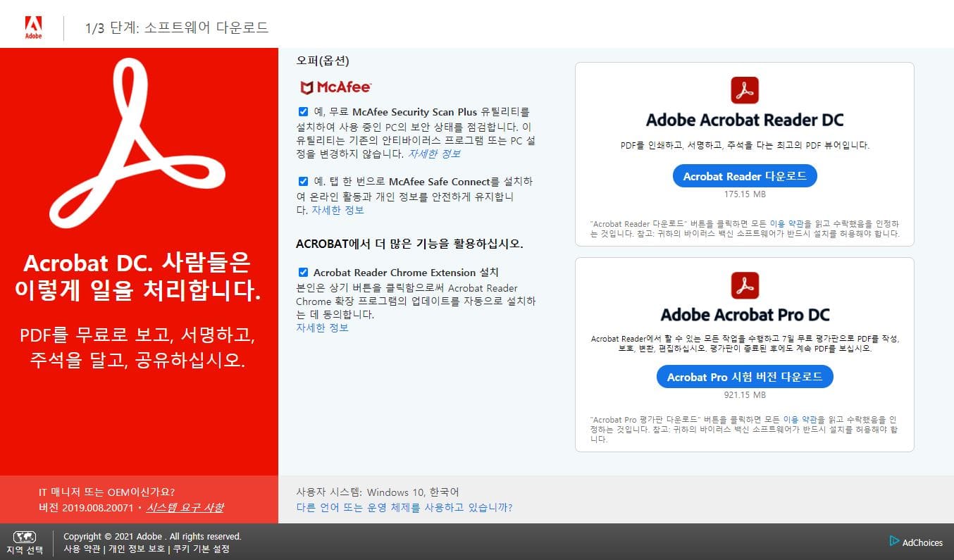This screenshot has width=954, height=560.
Task: Click the AdChoices icon at bottom right
Action: pos(895,542)
